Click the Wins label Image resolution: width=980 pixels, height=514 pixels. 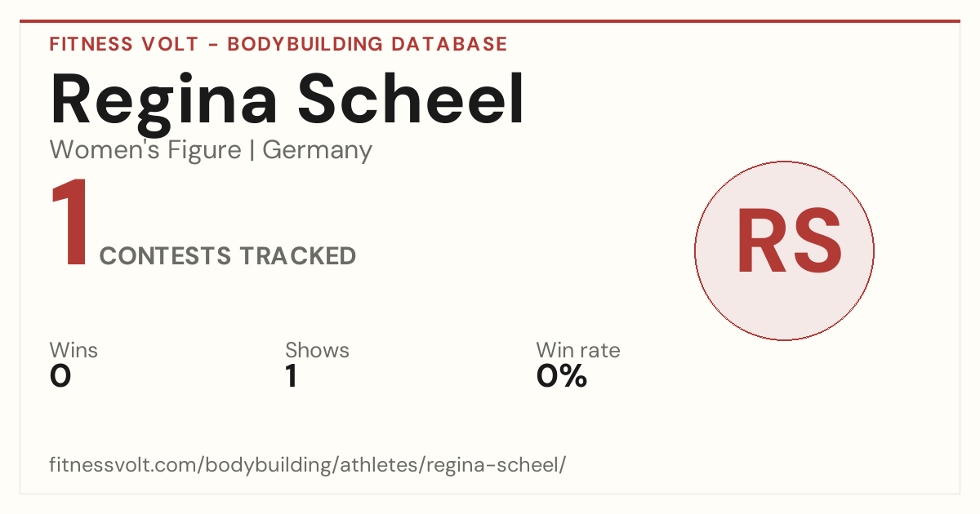(73, 350)
